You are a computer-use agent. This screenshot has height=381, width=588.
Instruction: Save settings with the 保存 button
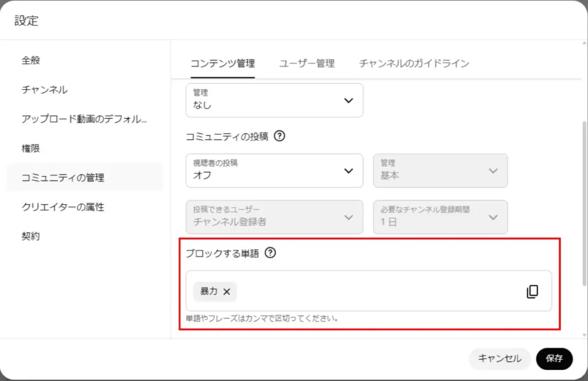[554, 359]
